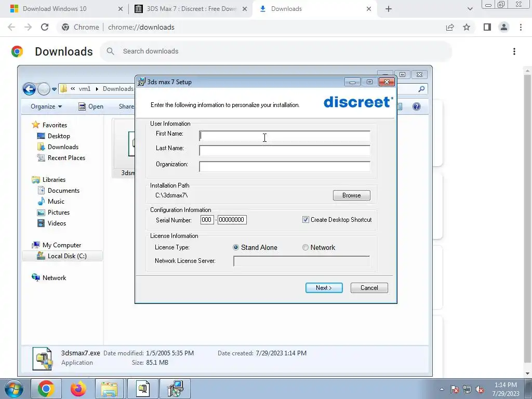Image resolution: width=532 pixels, height=399 pixels.
Task: Open the Chrome side panel icon
Action: (x=487, y=27)
